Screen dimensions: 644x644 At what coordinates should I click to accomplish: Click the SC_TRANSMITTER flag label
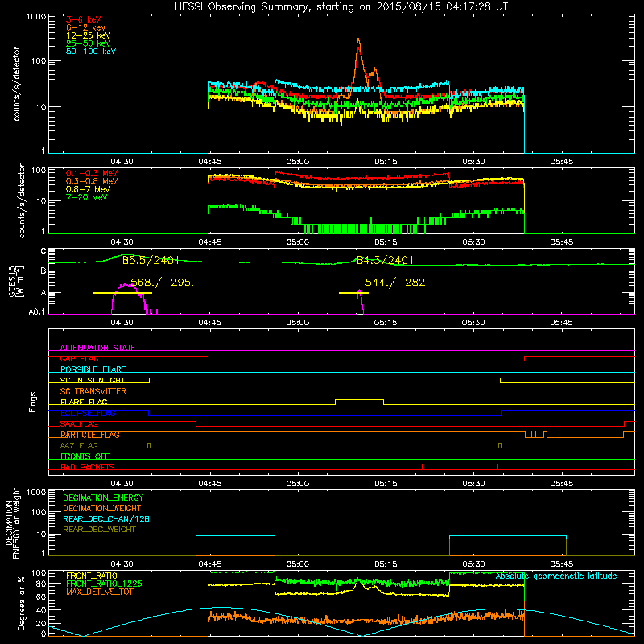pos(93,391)
